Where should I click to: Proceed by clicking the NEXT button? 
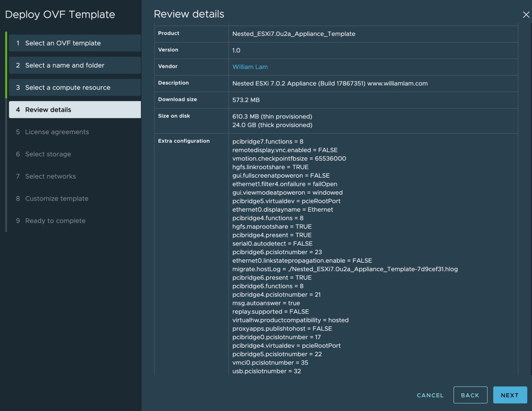(x=510, y=395)
